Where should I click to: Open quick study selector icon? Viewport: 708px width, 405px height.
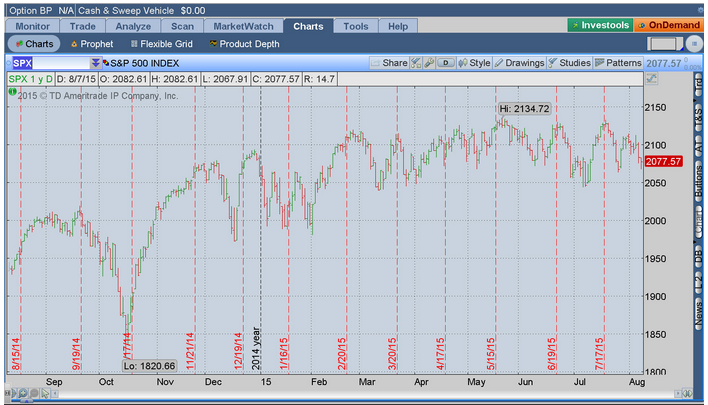pos(416,63)
